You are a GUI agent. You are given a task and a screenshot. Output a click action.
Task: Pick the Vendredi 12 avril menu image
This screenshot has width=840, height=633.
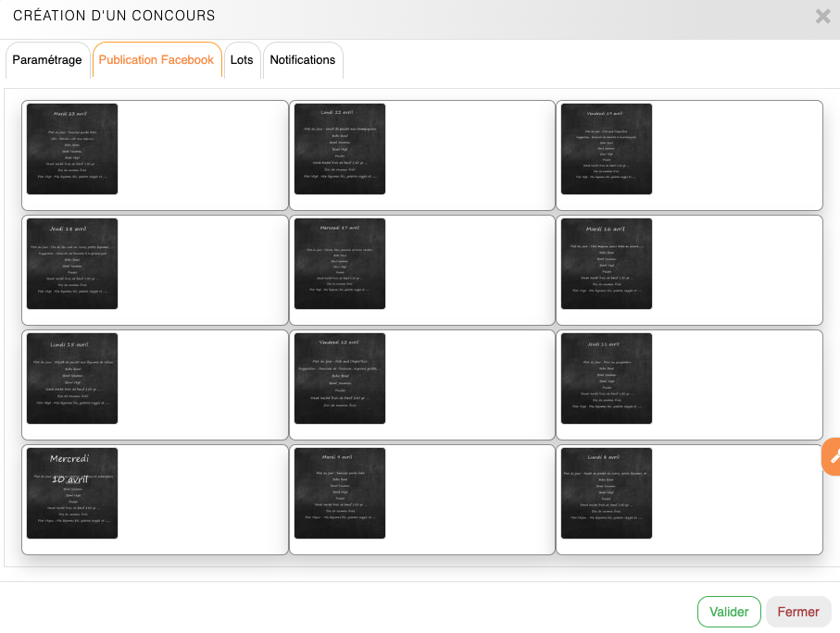[340, 379]
